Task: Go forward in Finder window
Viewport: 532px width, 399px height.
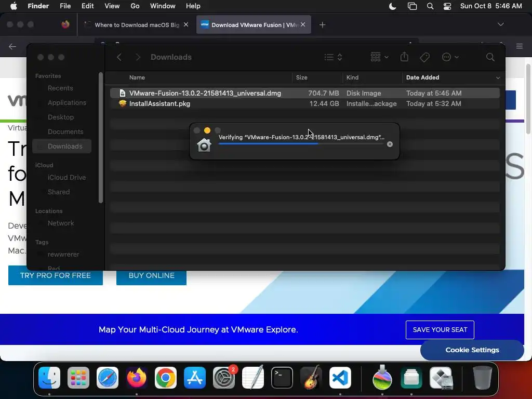Action: click(138, 57)
